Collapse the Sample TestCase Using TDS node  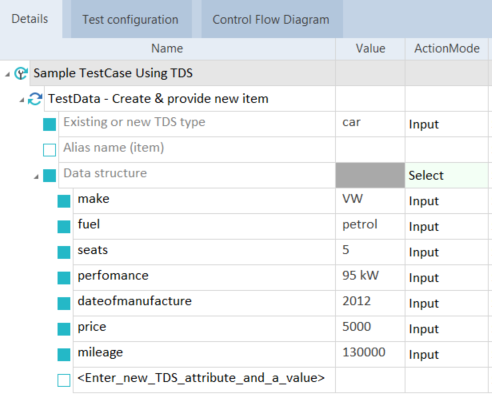click(x=7, y=75)
